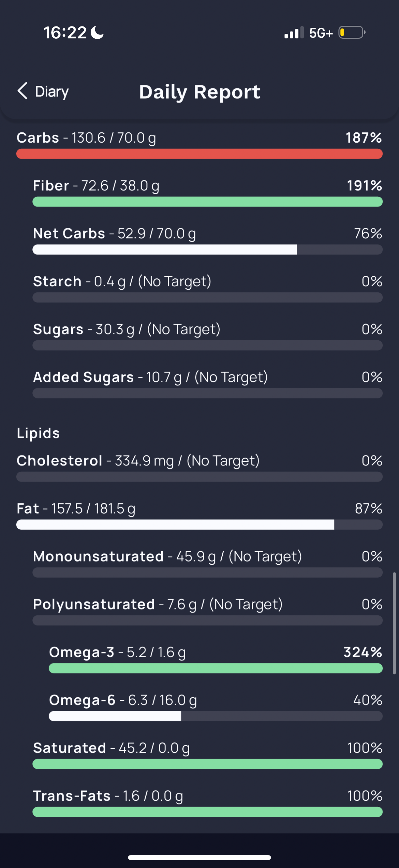Tap the battery status icon
Image resolution: width=399 pixels, height=868 pixels.
(352, 33)
